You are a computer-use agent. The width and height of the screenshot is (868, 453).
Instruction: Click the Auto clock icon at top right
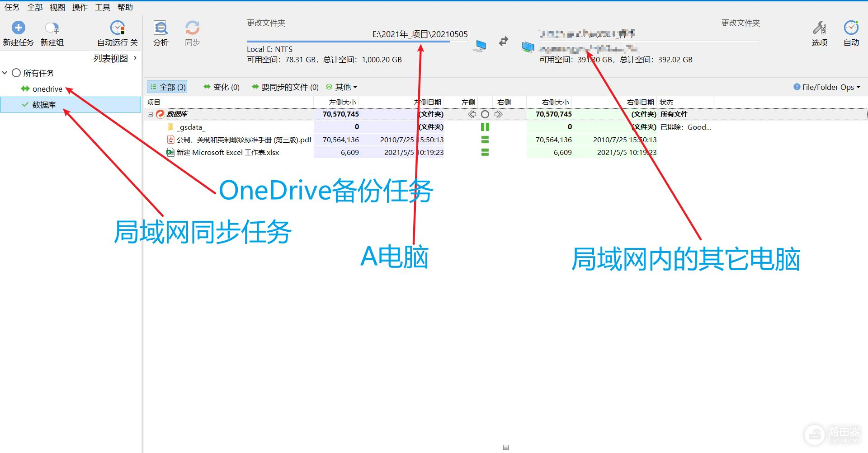[851, 28]
